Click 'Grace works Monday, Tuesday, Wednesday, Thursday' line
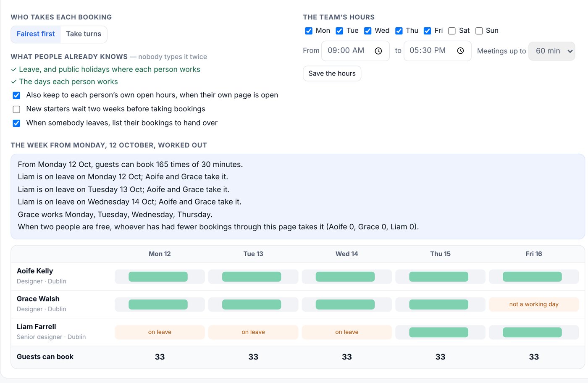 [x=115, y=215]
